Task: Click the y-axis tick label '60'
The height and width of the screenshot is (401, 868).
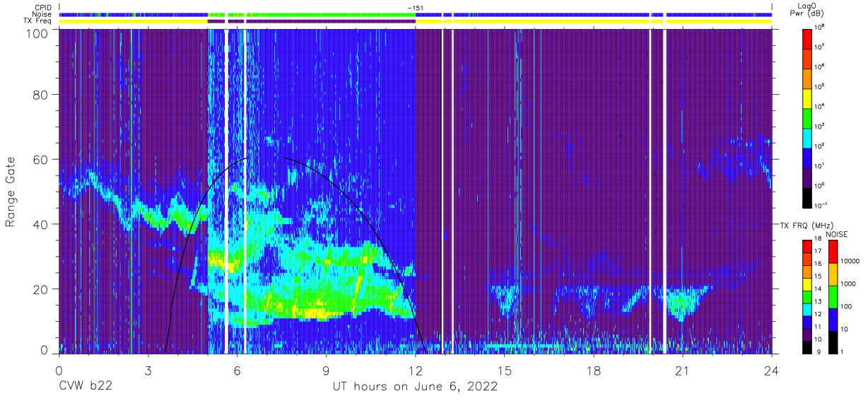Action: click(x=40, y=159)
